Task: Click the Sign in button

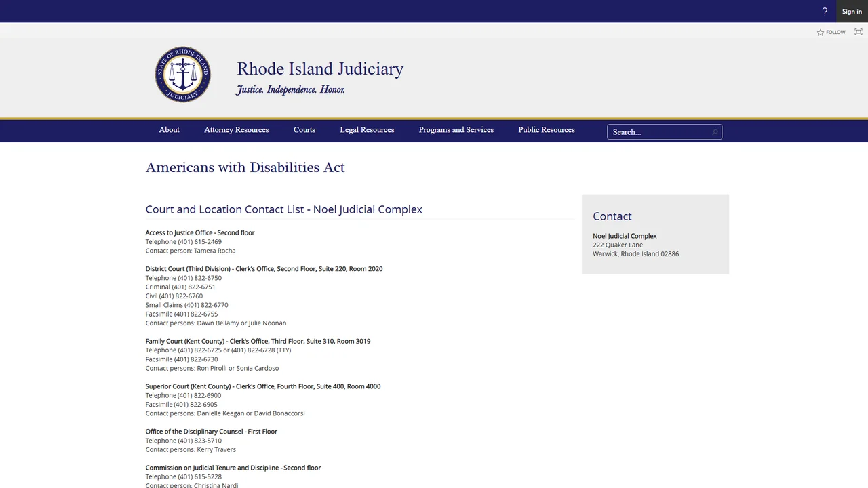Action: tap(852, 12)
